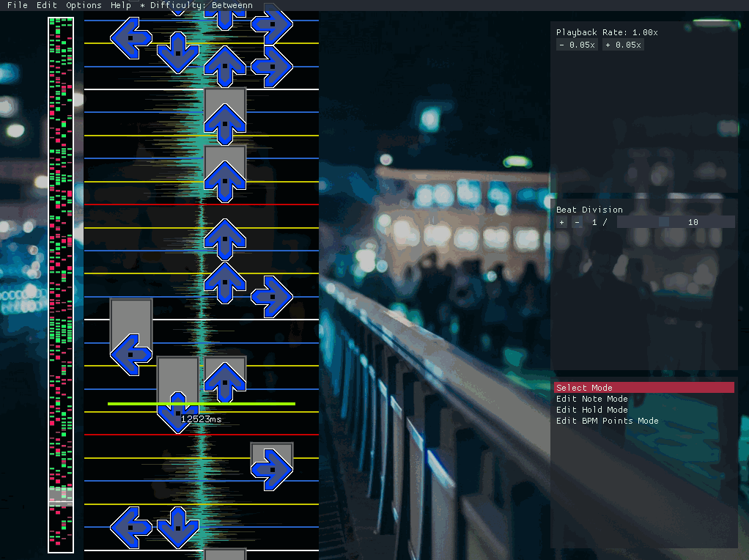Select the up-arrow note just below the upper red line
Screen dimensions: 749x560
tap(225, 240)
